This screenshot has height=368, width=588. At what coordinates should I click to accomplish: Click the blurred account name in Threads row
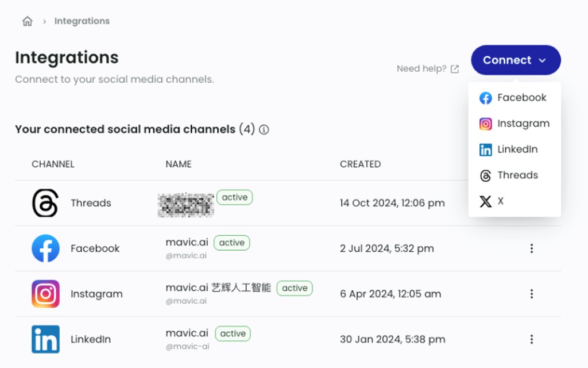(x=186, y=205)
